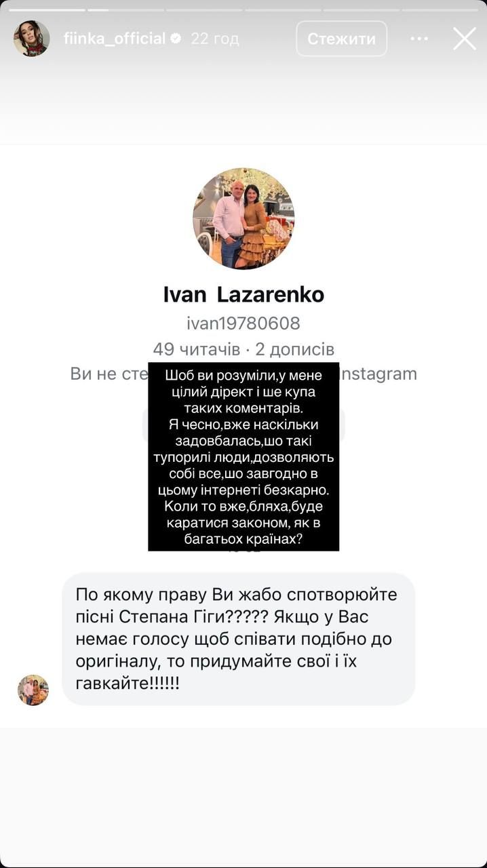Viewport: 487px width, 868px height.
Task: Open fiinka_official's profile avatar
Action: [x=32, y=39]
